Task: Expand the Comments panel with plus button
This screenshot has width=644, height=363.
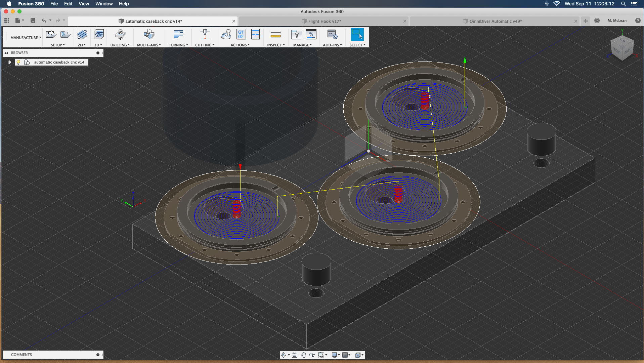Action: coord(98,355)
